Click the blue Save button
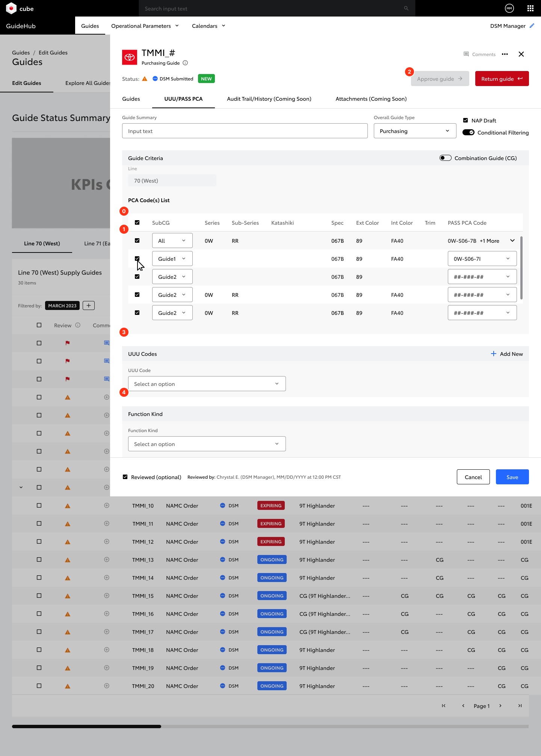The height and width of the screenshot is (756, 541). pos(512,477)
